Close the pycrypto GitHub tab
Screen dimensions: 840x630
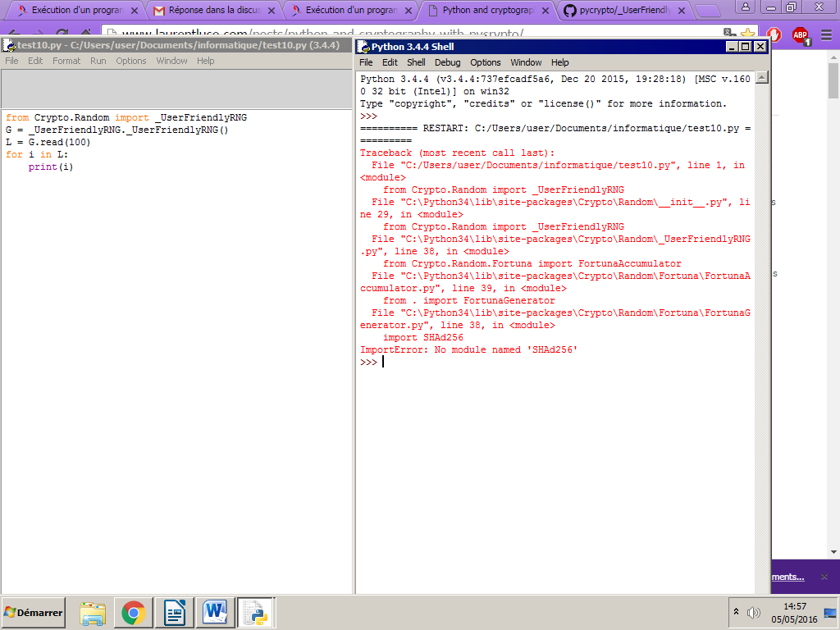click(x=682, y=11)
